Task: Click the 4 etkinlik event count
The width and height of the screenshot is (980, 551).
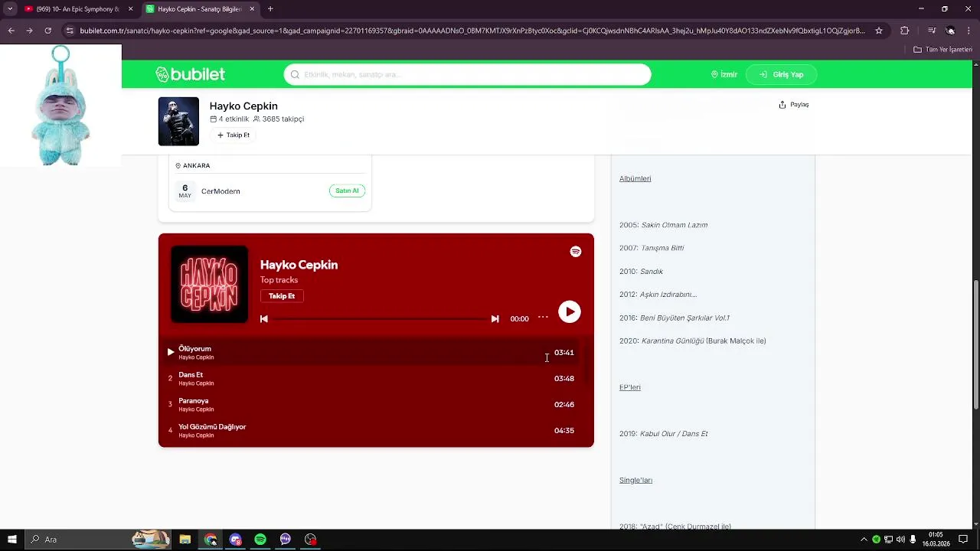Action: [x=229, y=119]
